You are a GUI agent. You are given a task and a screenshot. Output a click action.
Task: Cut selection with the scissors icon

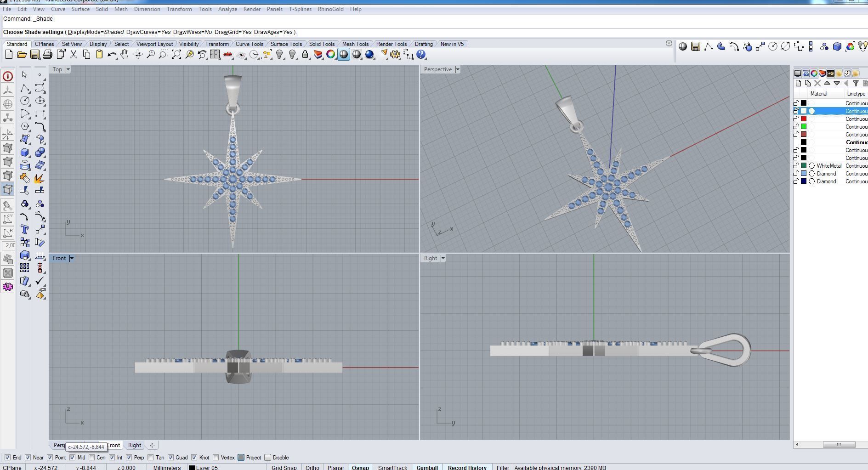pos(74,55)
